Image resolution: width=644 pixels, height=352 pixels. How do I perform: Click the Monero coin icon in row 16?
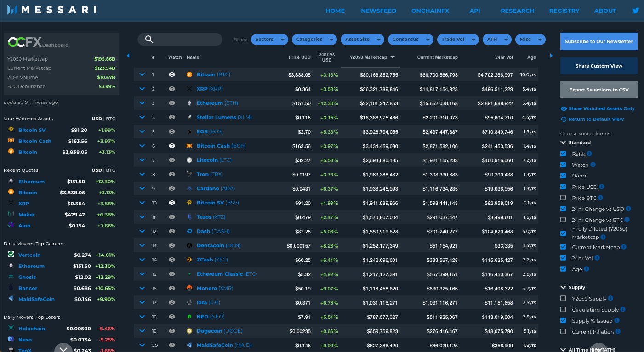(x=189, y=288)
